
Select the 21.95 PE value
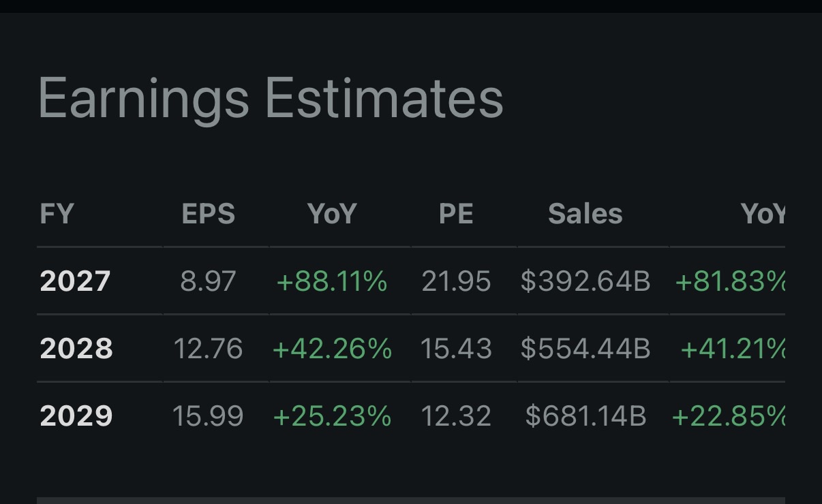click(x=456, y=281)
